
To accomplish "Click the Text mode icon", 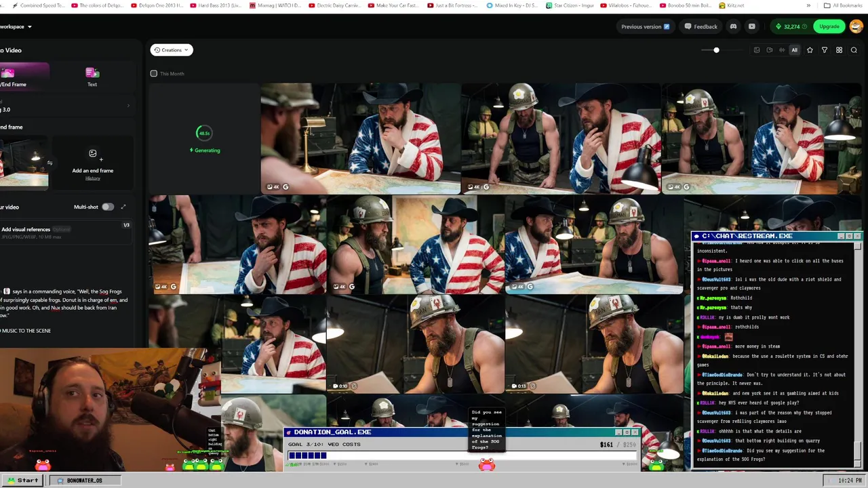I will pos(92,73).
